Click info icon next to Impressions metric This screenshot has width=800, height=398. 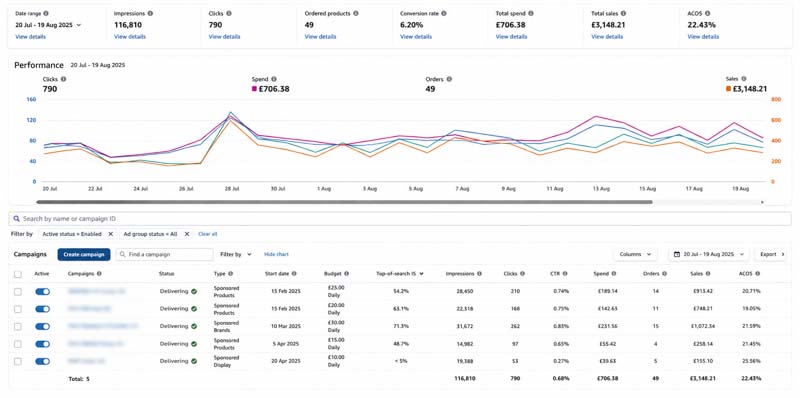point(149,14)
